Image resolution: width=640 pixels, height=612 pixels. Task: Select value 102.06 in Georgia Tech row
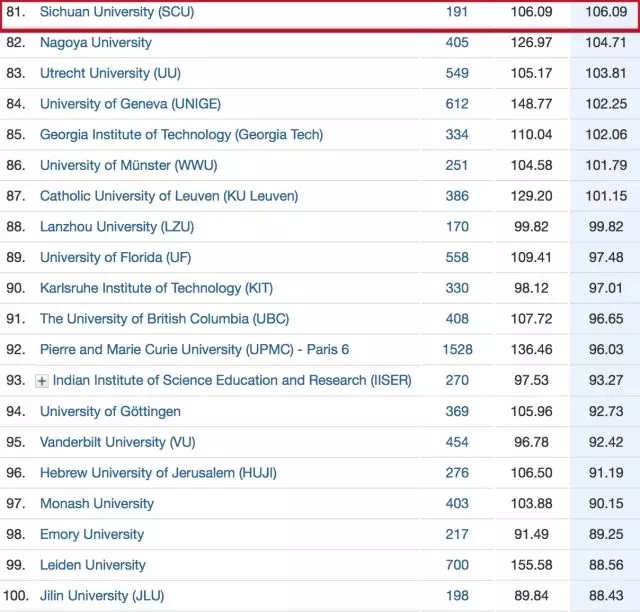[606, 134]
